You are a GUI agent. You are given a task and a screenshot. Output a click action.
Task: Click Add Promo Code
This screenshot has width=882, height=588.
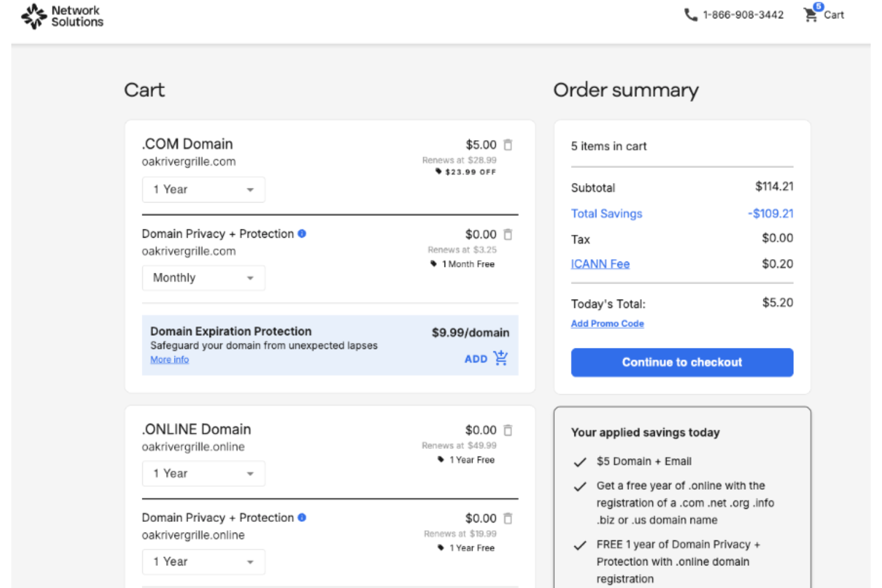(x=607, y=323)
